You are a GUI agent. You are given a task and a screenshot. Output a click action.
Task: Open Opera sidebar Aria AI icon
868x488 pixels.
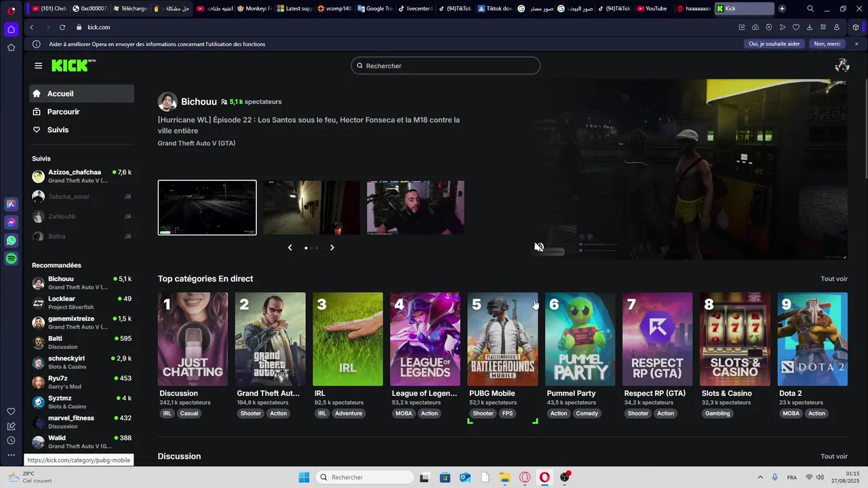pyautogui.click(x=12, y=204)
